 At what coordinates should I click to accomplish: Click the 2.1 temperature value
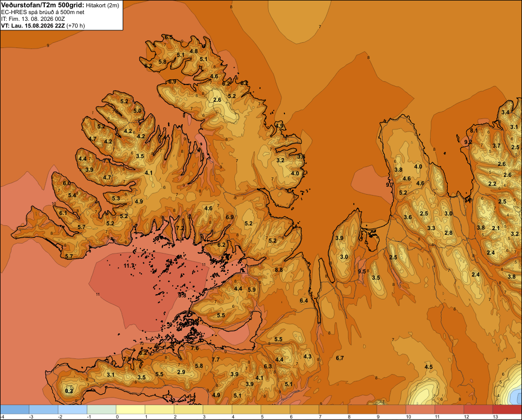point(496,228)
